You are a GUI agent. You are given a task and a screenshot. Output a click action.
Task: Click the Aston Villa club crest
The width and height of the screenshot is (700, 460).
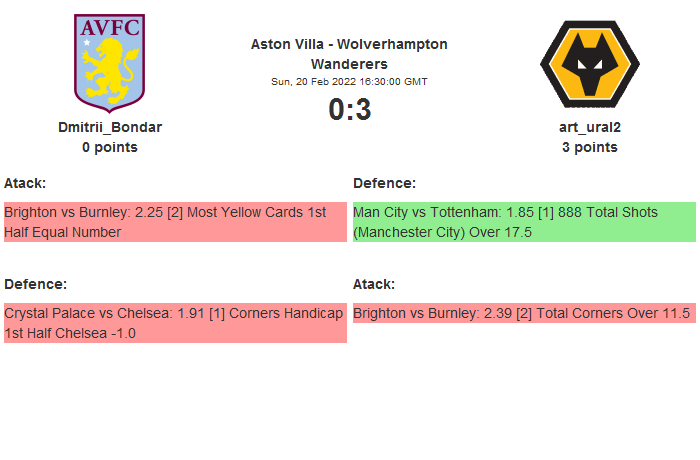click(x=110, y=62)
